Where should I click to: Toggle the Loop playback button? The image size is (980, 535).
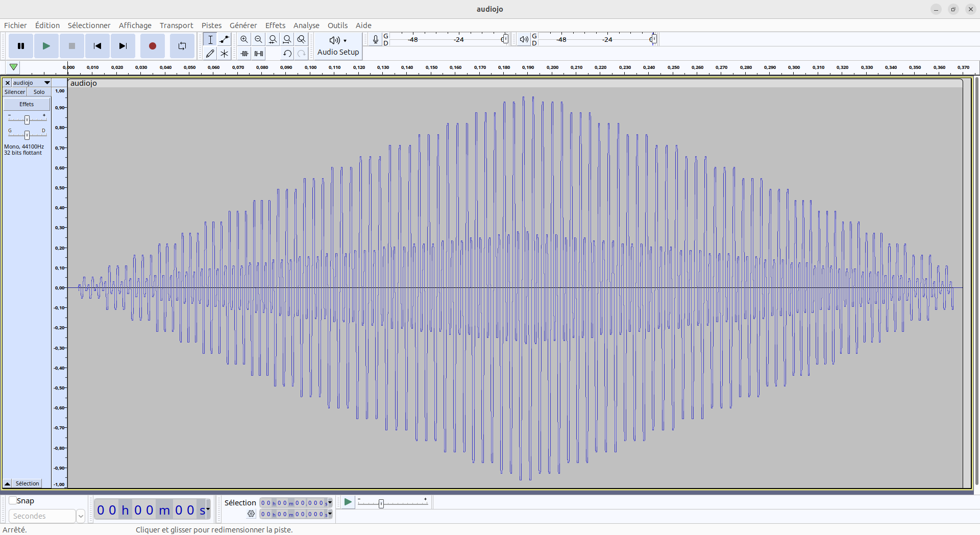pyautogui.click(x=182, y=46)
